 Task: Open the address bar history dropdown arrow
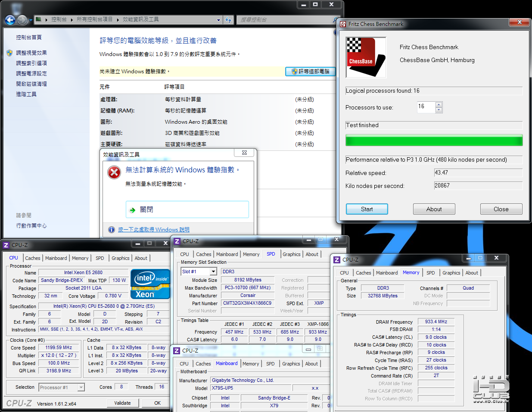219,20
